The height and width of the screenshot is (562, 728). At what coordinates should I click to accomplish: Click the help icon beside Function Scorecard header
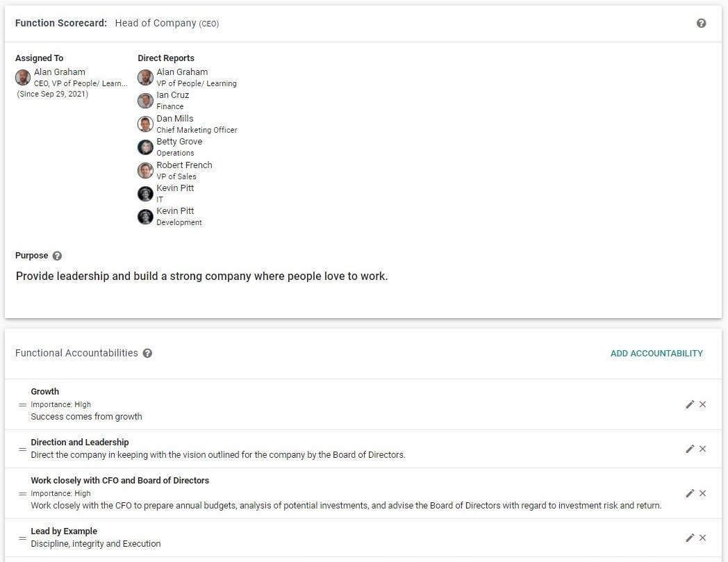click(x=701, y=23)
